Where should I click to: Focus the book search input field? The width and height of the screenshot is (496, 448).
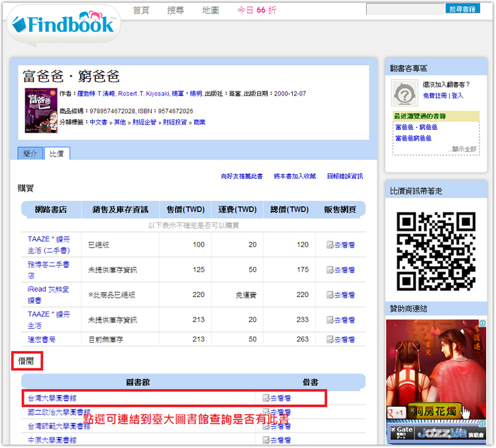pyautogui.click(x=405, y=9)
